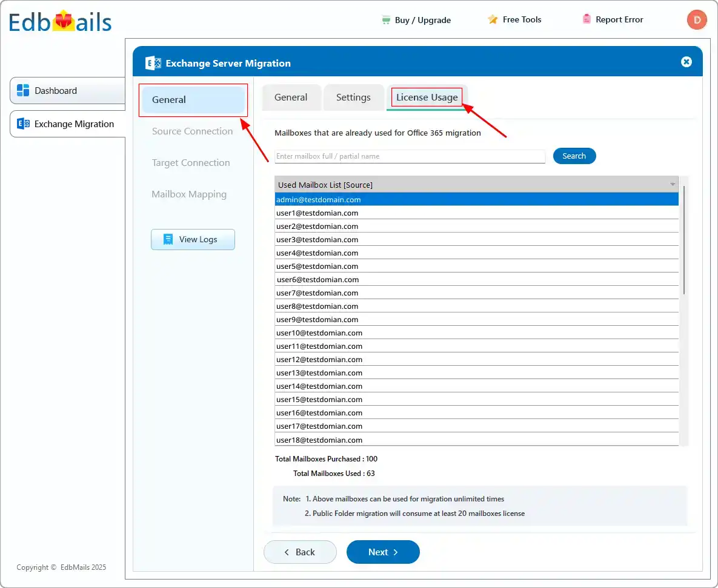Select user9@testdomian.com row
Viewport: 718px width, 588px height.
[x=476, y=319]
